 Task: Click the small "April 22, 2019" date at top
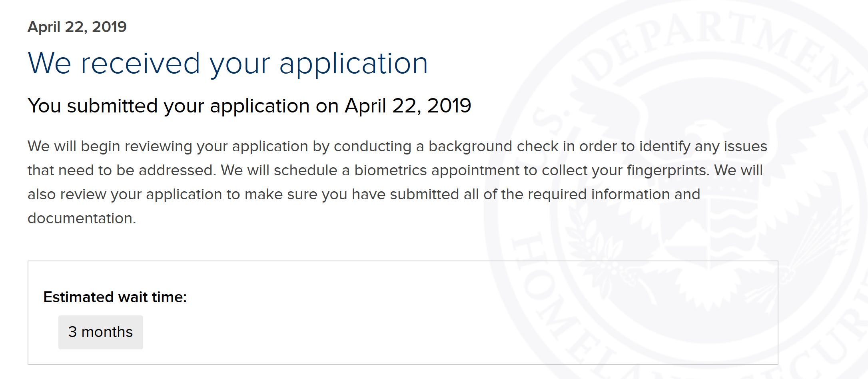click(77, 27)
